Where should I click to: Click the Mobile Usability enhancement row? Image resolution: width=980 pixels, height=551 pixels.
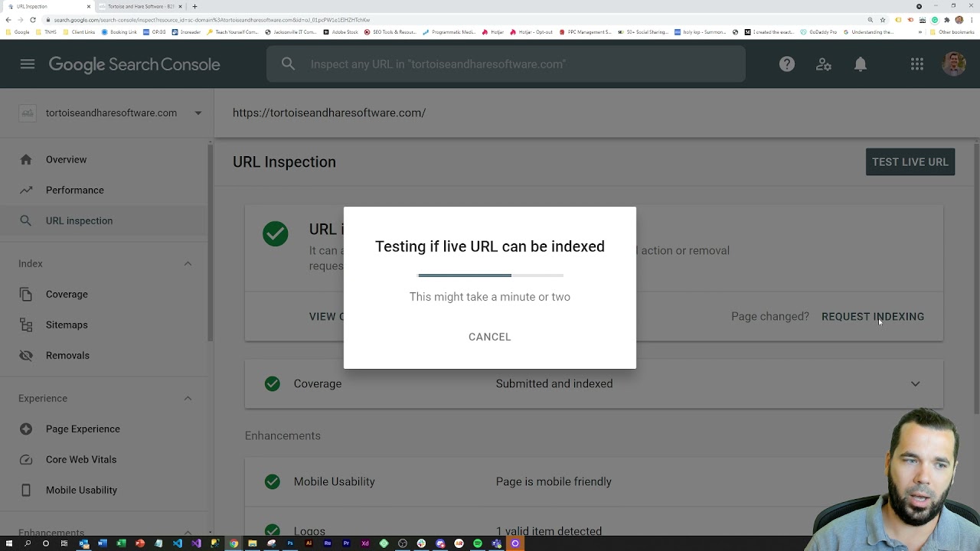tap(593, 481)
